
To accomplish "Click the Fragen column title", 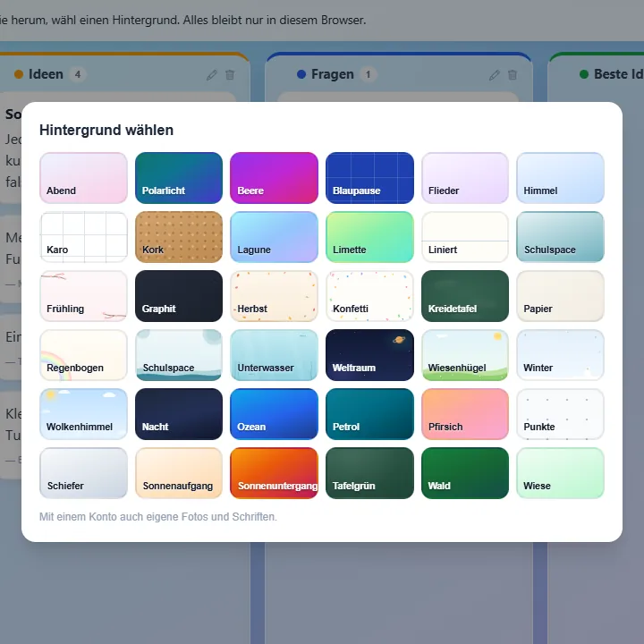I will pyautogui.click(x=332, y=74).
